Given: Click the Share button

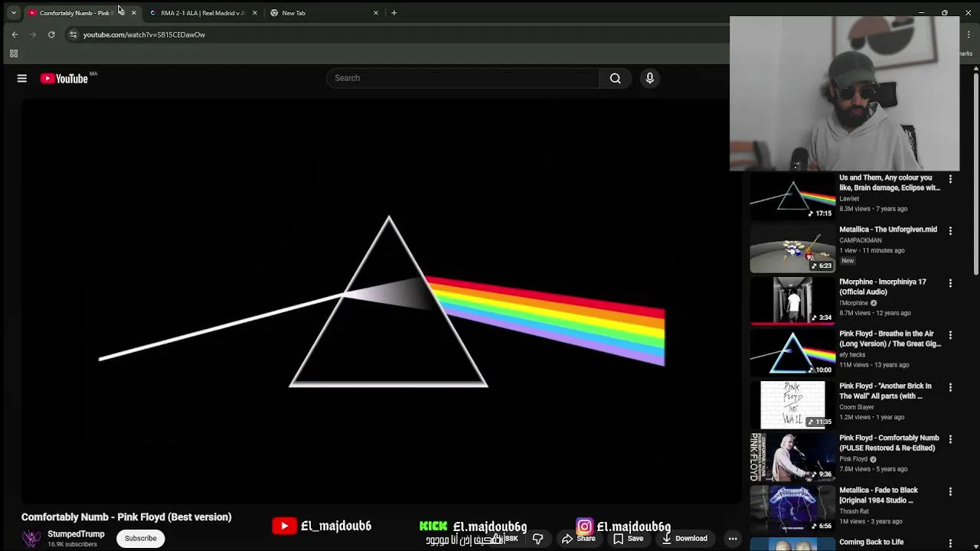Looking at the screenshot, I should [578, 539].
